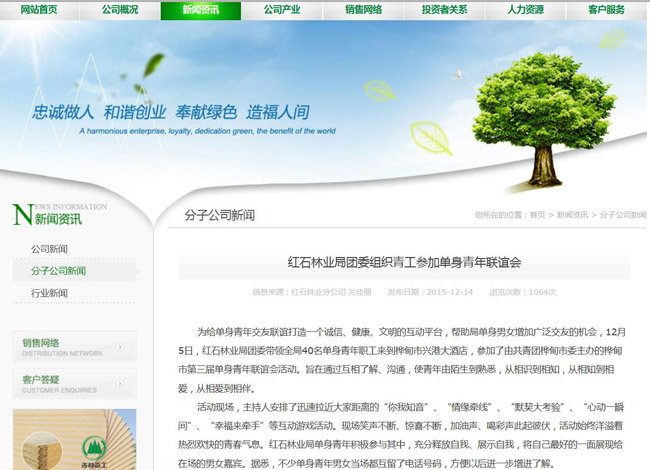Select the 新闻资讯 navigation tab
The width and height of the screenshot is (650, 470).
(200, 10)
